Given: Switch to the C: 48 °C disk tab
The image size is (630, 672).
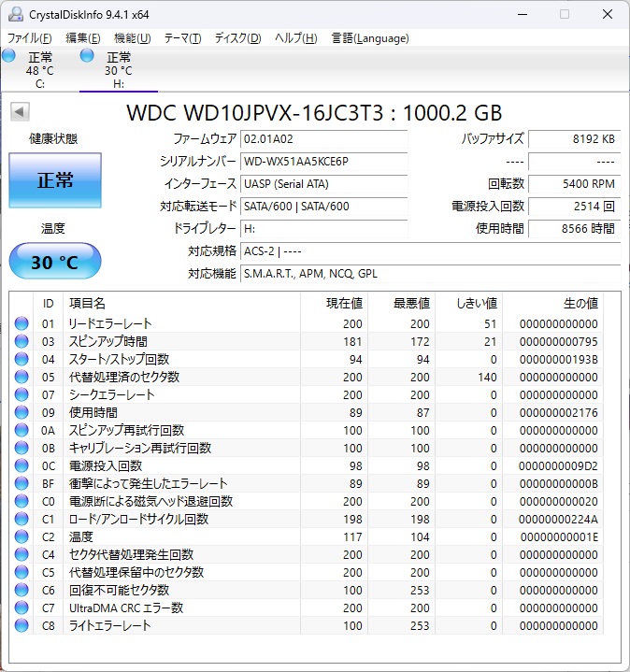Looking at the screenshot, I should (40, 69).
